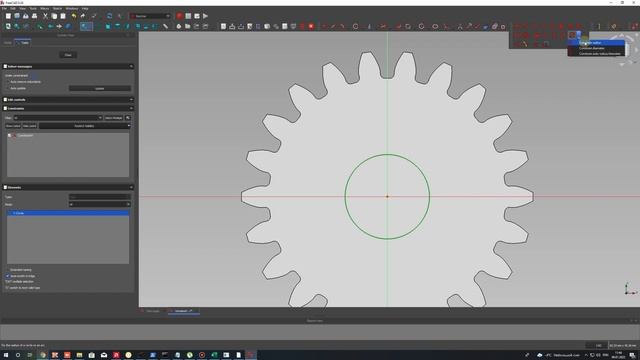The image size is (640, 360).
Task: Click the red stop operation icon
Action: coord(311,26)
